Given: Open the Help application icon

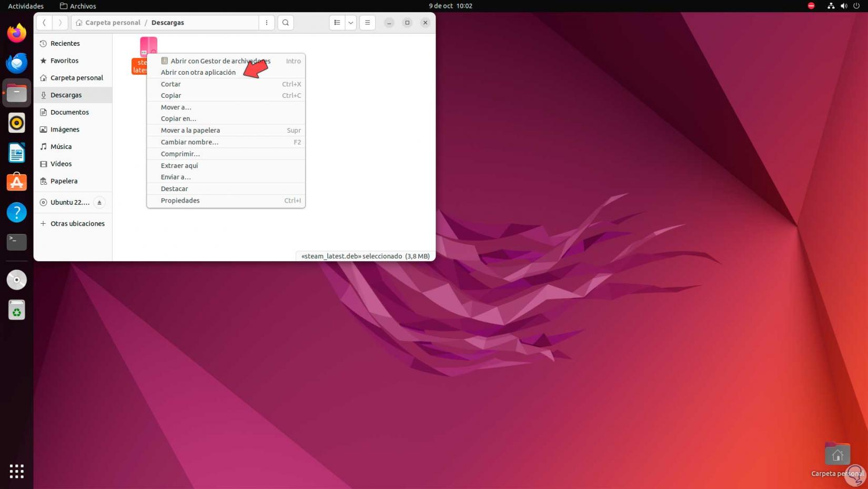Looking at the screenshot, I should [x=16, y=212].
